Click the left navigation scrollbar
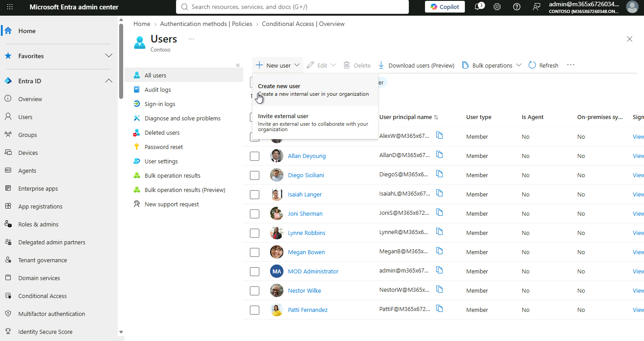This screenshot has width=644, height=341. 121,60
